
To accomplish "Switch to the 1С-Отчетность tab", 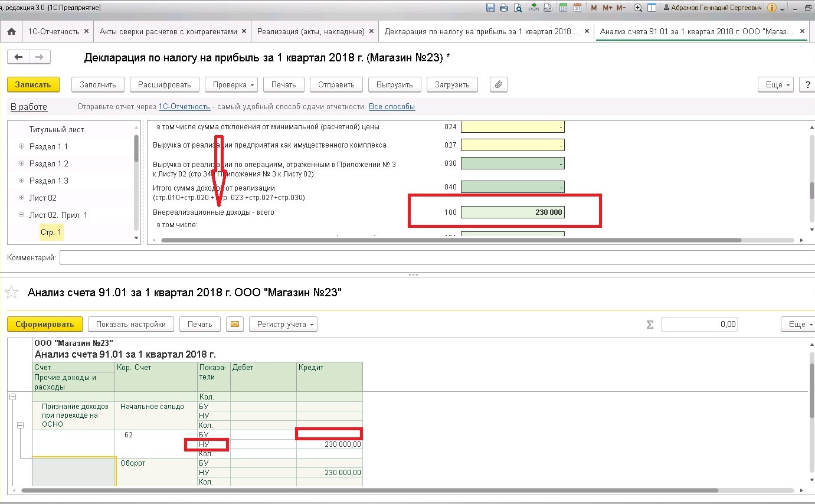I will click(54, 31).
